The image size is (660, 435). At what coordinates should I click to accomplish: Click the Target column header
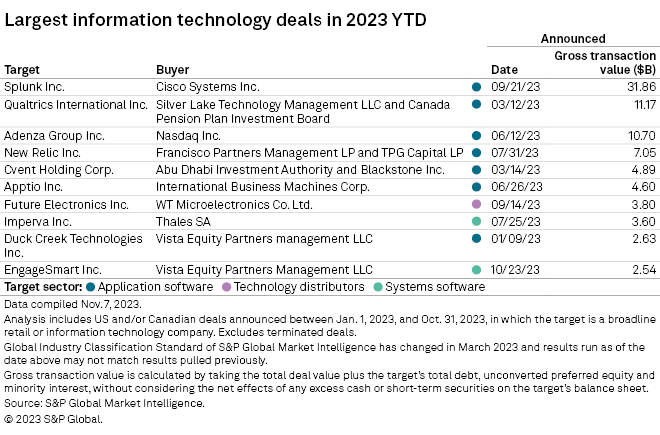(x=23, y=70)
